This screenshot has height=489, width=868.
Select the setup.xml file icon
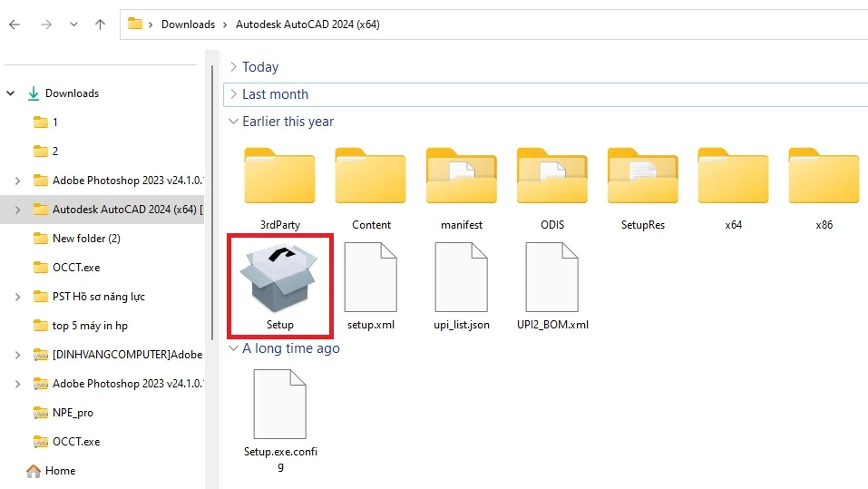tap(370, 278)
